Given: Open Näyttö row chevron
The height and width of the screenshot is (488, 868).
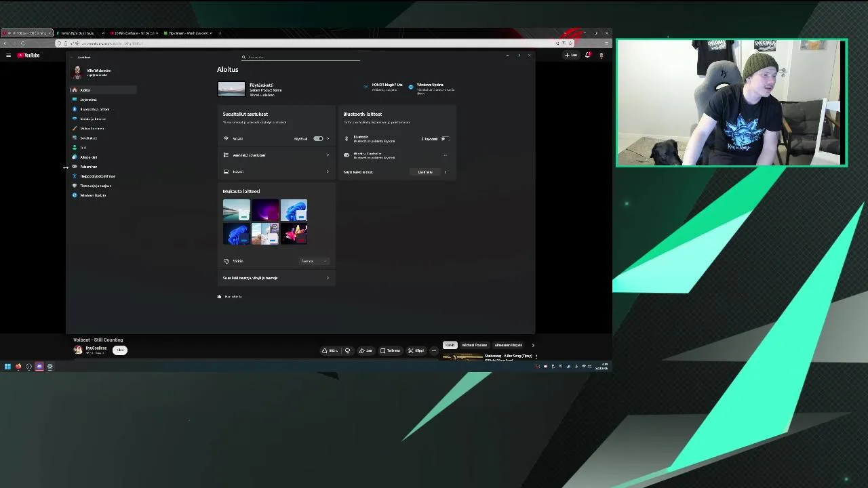Looking at the screenshot, I should 328,171.
